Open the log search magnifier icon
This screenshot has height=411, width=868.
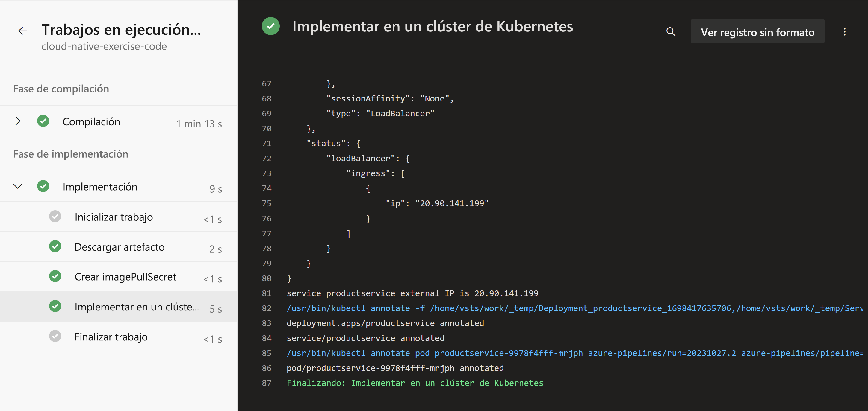671,32
